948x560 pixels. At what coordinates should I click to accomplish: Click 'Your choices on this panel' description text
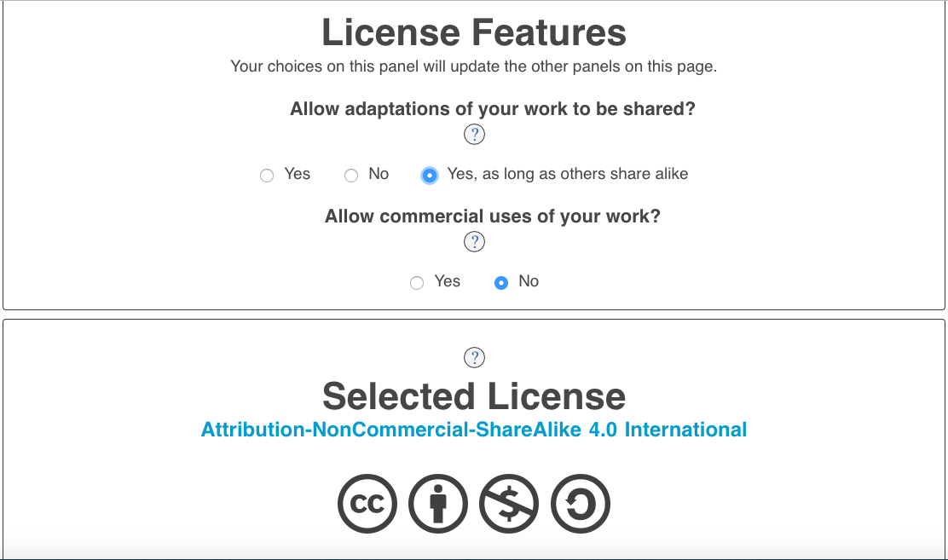474,66
